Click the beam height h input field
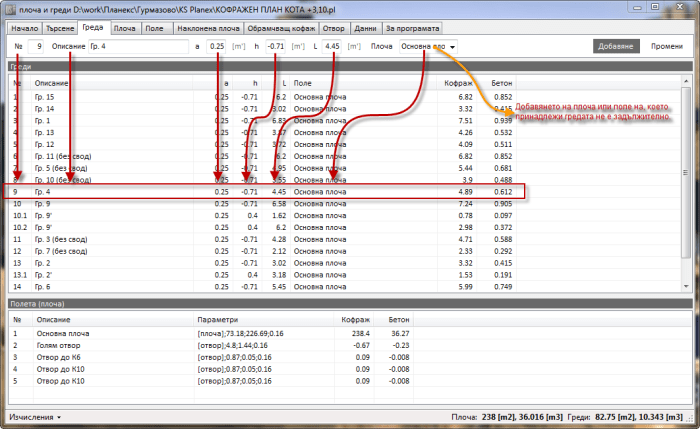Viewport: 700px width, 429px height. (x=276, y=47)
